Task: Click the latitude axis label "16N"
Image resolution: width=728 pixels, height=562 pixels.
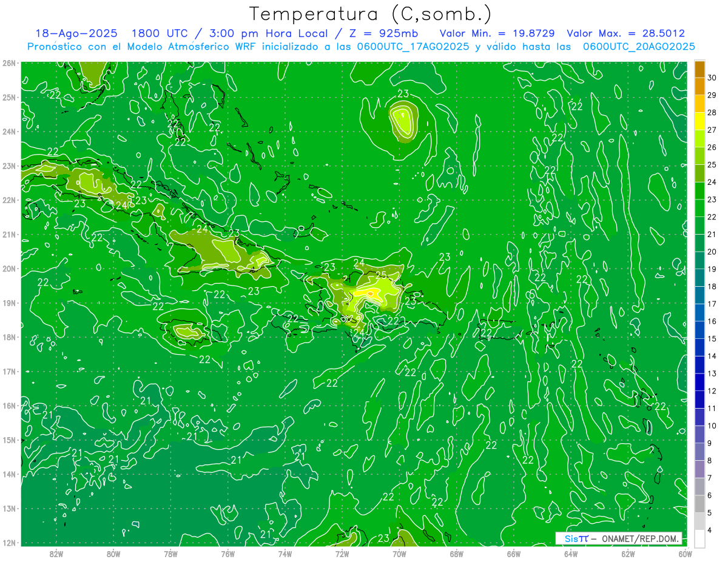Action: (9, 406)
